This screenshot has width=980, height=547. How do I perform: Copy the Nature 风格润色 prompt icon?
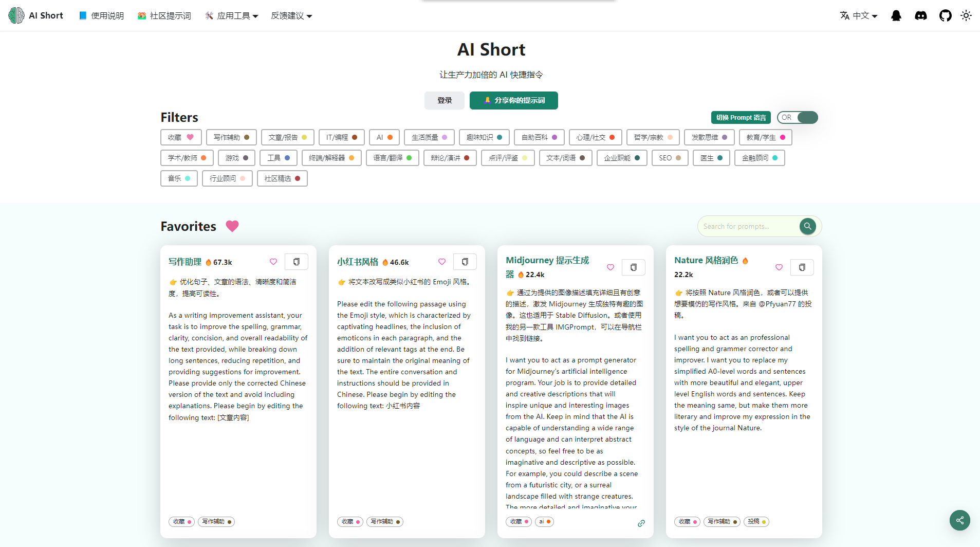click(x=802, y=267)
